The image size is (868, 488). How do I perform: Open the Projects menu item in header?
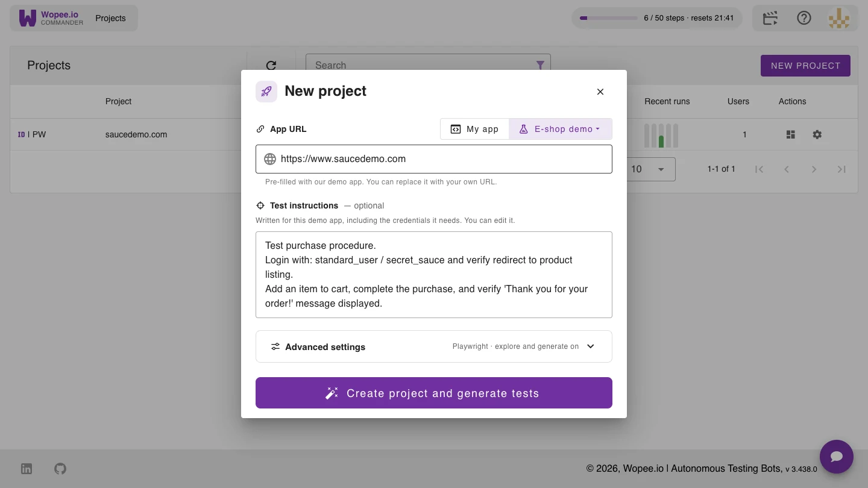[110, 18]
